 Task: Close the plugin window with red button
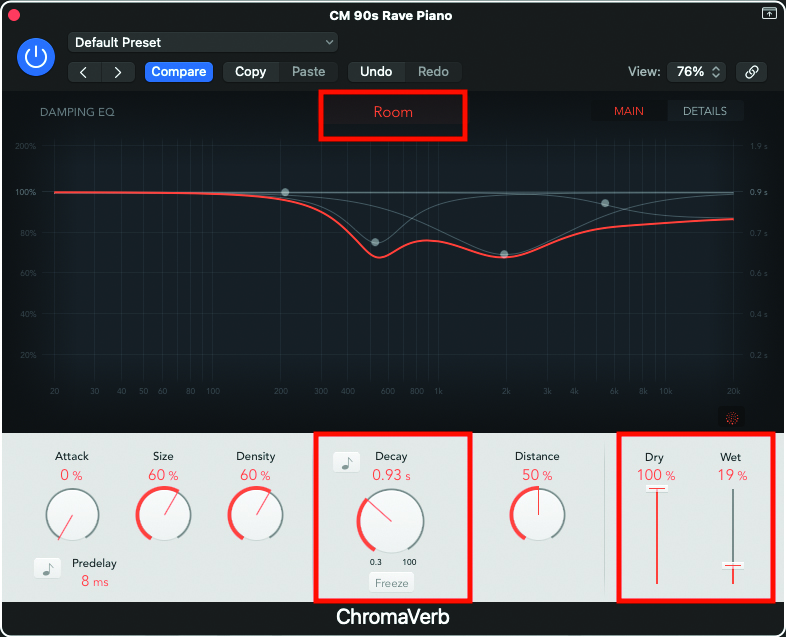[x=14, y=15]
